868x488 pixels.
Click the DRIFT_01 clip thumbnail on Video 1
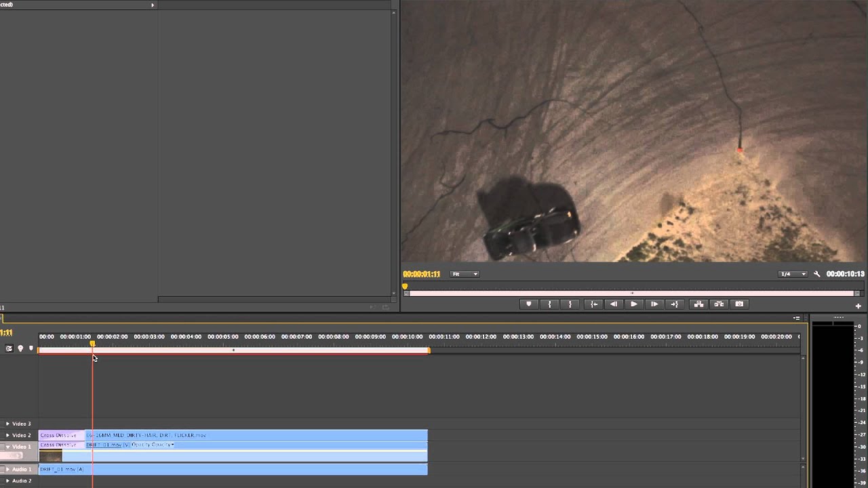tap(50, 456)
